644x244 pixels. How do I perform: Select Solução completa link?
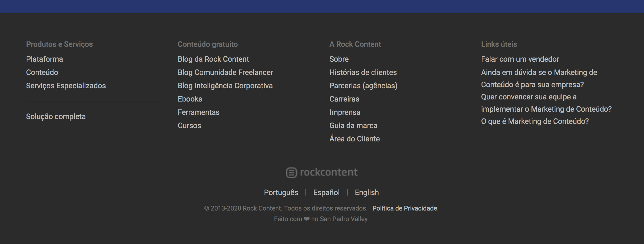click(x=56, y=116)
